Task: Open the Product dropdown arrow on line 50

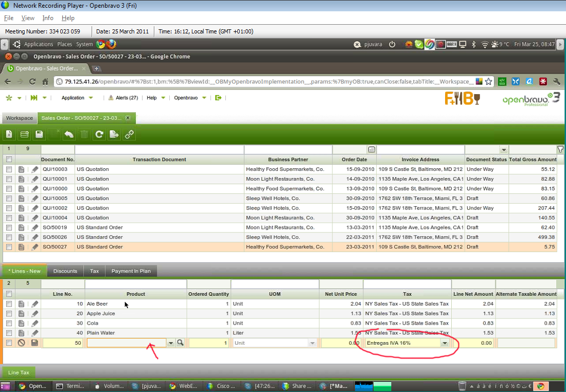Action: pyautogui.click(x=171, y=343)
